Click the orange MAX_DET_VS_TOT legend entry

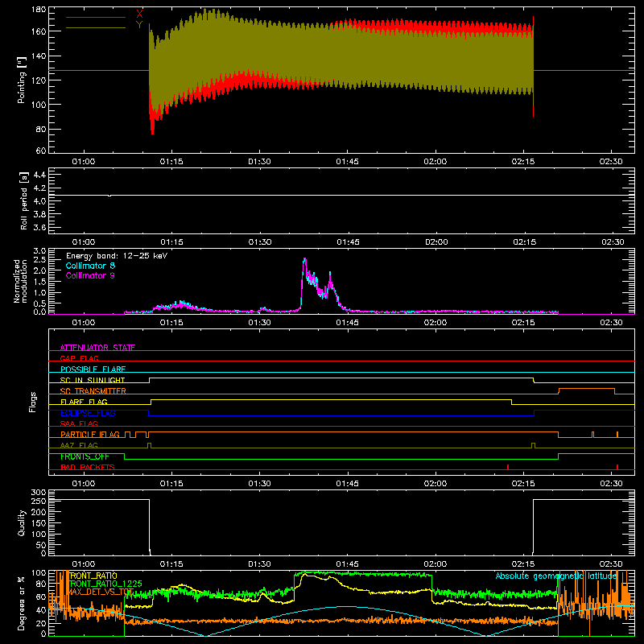tap(101, 592)
